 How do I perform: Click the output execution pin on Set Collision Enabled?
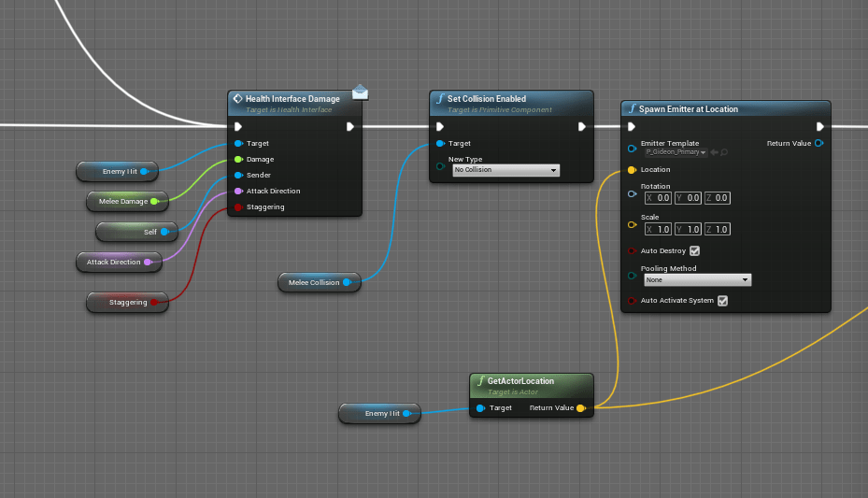coord(581,127)
